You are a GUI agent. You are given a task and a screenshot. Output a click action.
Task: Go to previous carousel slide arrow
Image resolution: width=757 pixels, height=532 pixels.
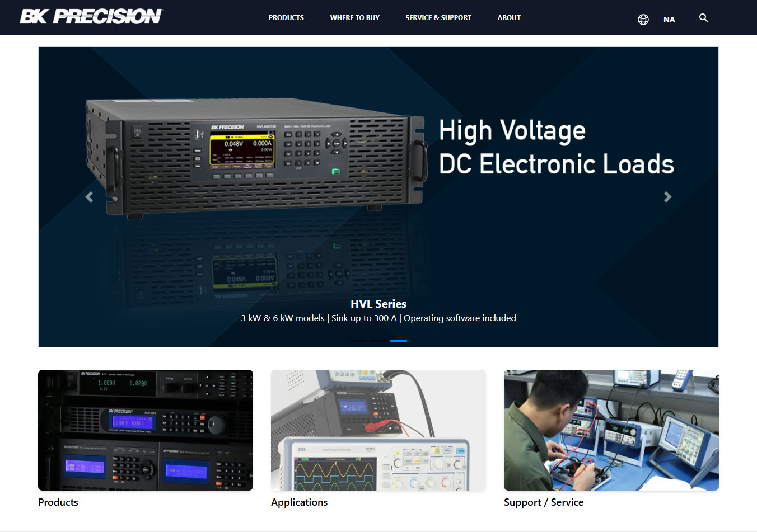tap(89, 197)
